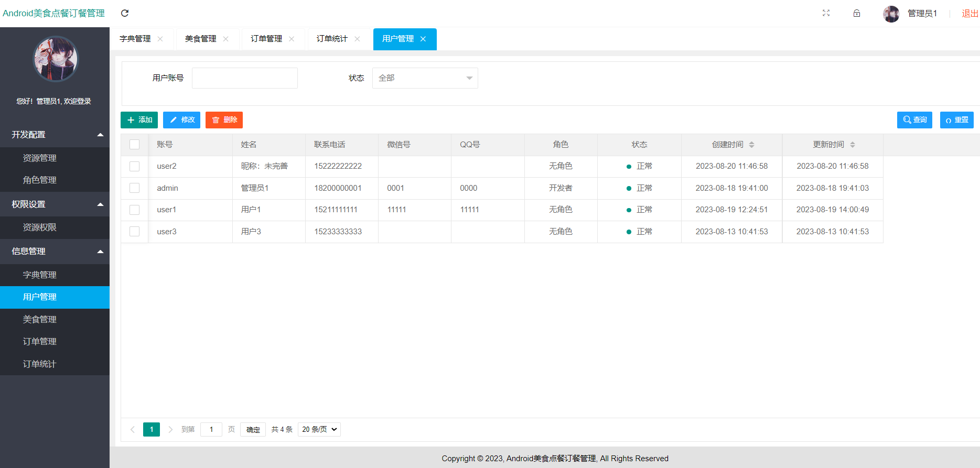The height and width of the screenshot is (468, 980).
Task: Click the 添加 button to add user
Action: [139, 120]
